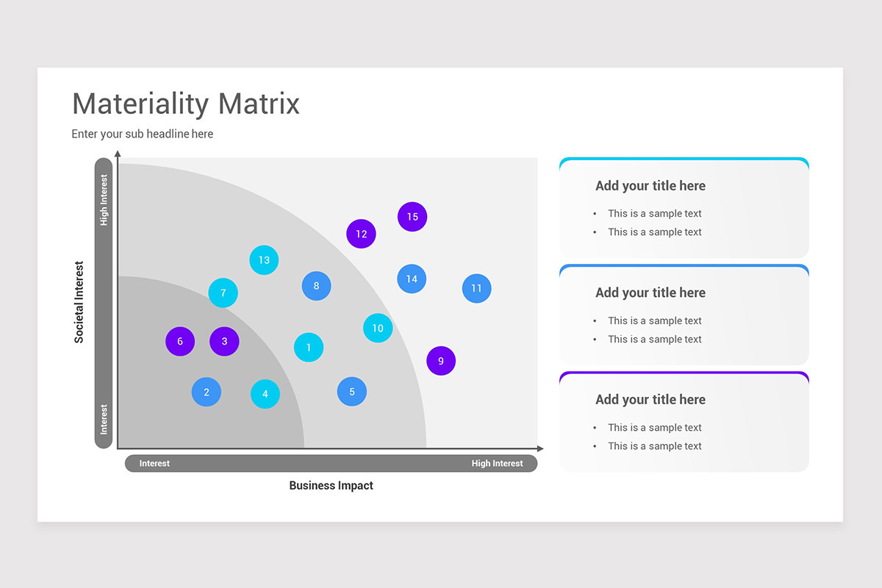Click the purple circle numbered 6
Screen dimensions: 882x588
(180, 341)
